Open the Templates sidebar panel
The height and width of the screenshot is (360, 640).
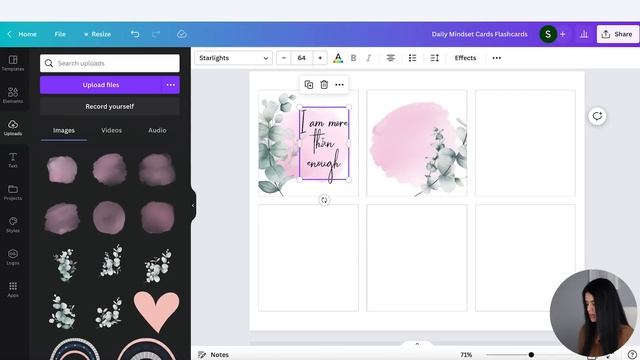[x=13, y=63]
